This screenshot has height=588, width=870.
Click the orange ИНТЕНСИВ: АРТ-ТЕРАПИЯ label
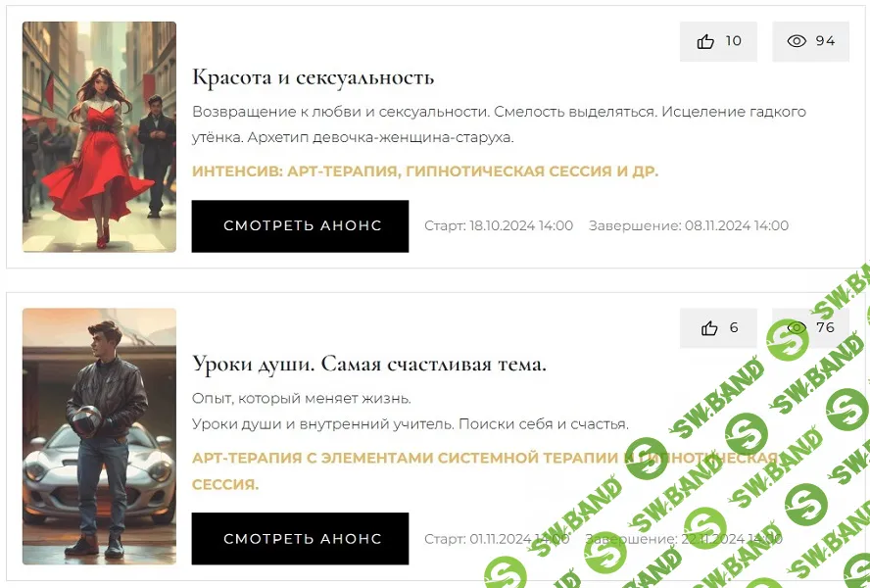tap(424, 171)
